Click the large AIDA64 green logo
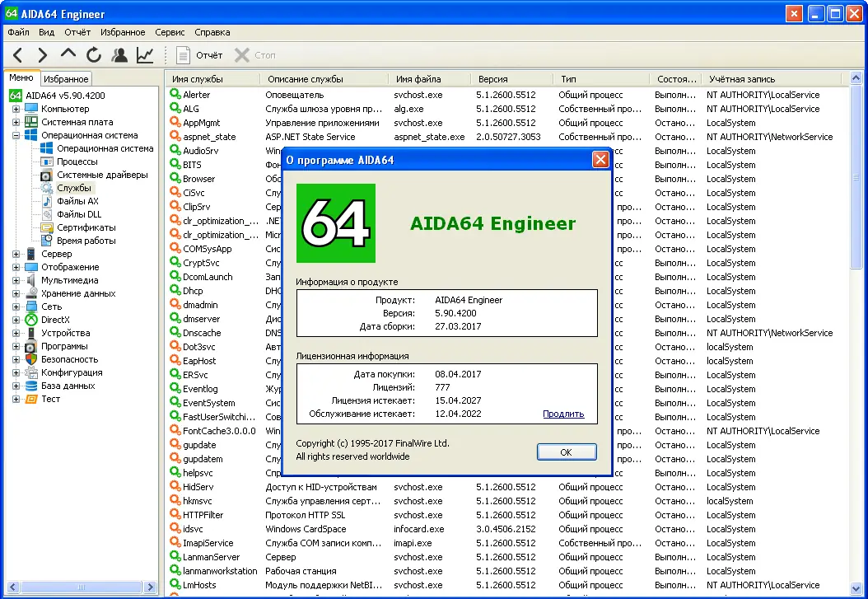Viewport: 868px width, 599px height. click(x=336, y=223)
